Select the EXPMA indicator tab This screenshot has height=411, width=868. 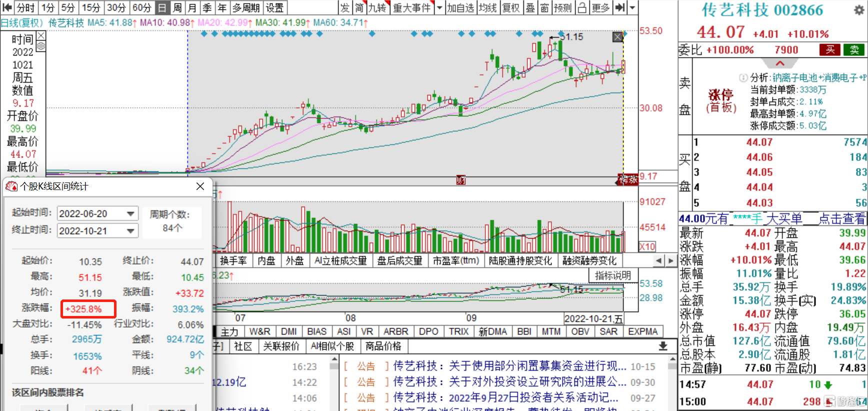pos(642,331)
